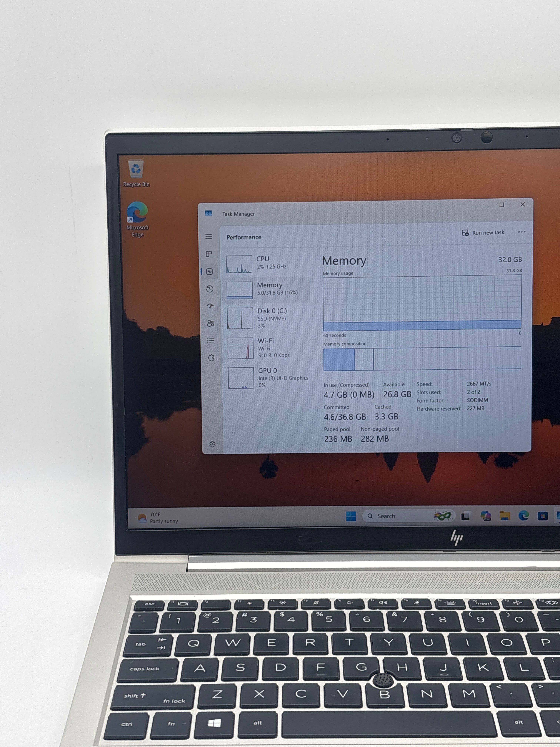Click the Non-paged pool value 282 MB
560x747 pixels.
click(375, 439)
